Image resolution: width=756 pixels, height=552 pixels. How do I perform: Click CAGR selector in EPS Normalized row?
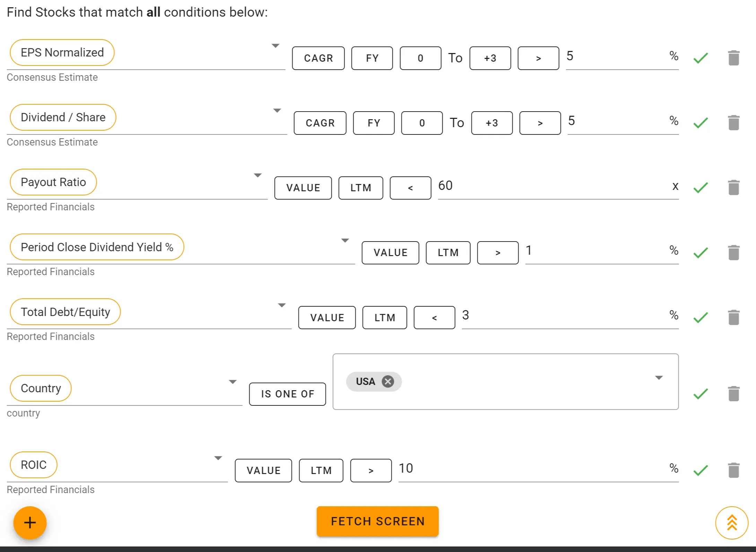tap(318, 58)
